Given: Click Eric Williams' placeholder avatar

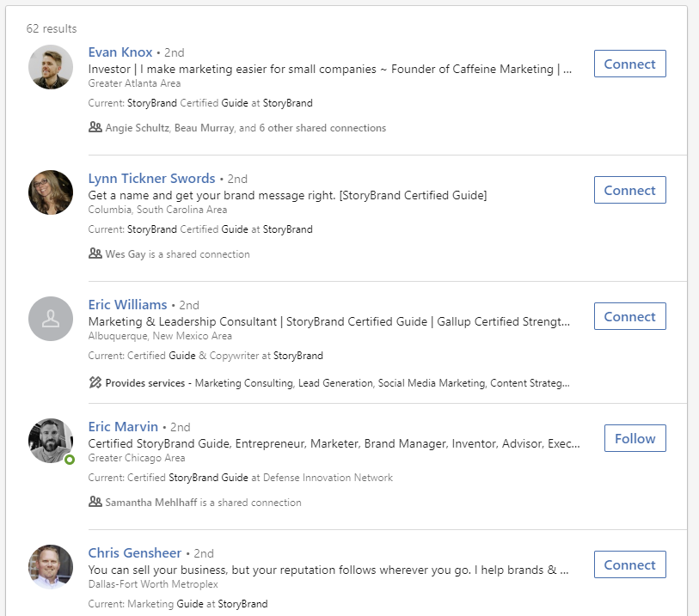Looking at the screenshot, I should pyautogui.click(x=51, y=319).
